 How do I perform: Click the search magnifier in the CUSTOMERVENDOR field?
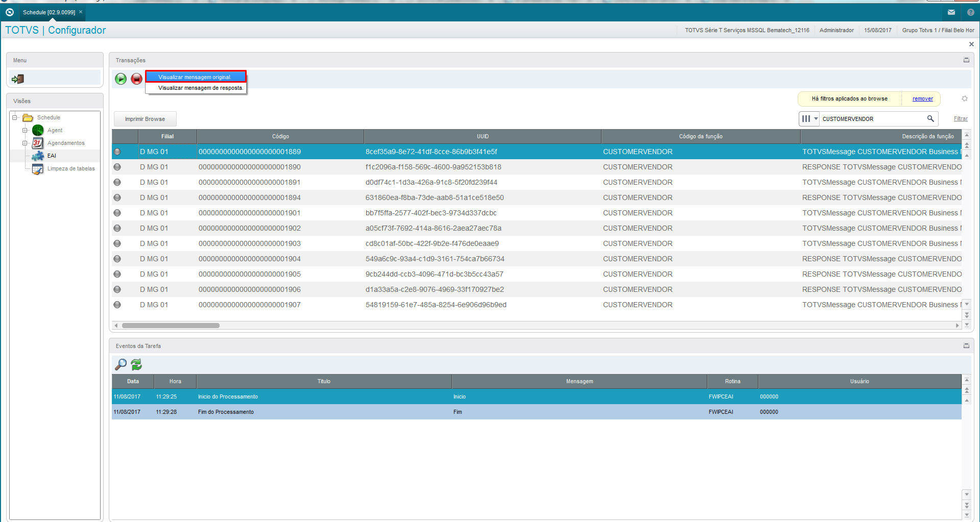[x=930, y=118]
